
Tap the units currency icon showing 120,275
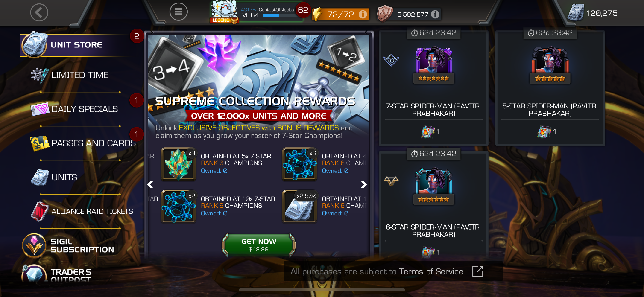(576, 12)
